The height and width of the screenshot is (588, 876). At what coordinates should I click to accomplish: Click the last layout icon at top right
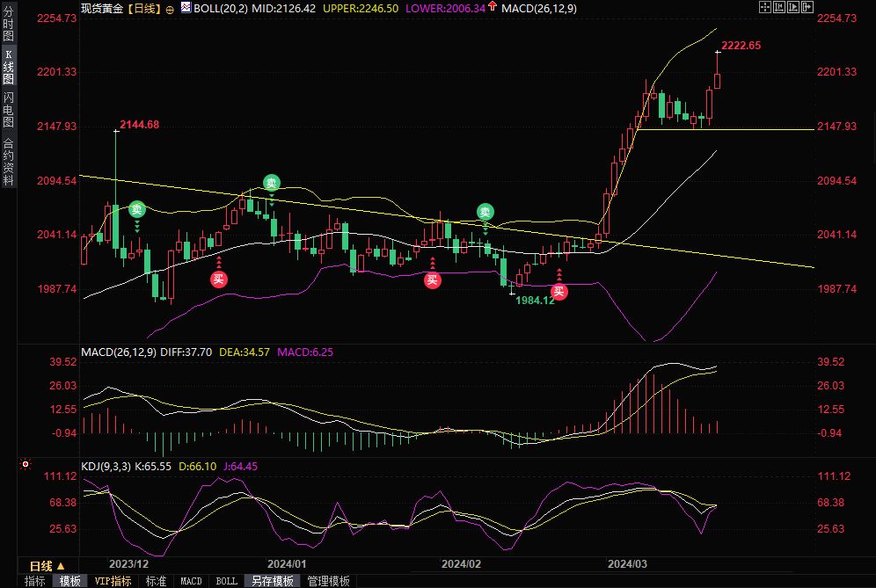(807, 7)
